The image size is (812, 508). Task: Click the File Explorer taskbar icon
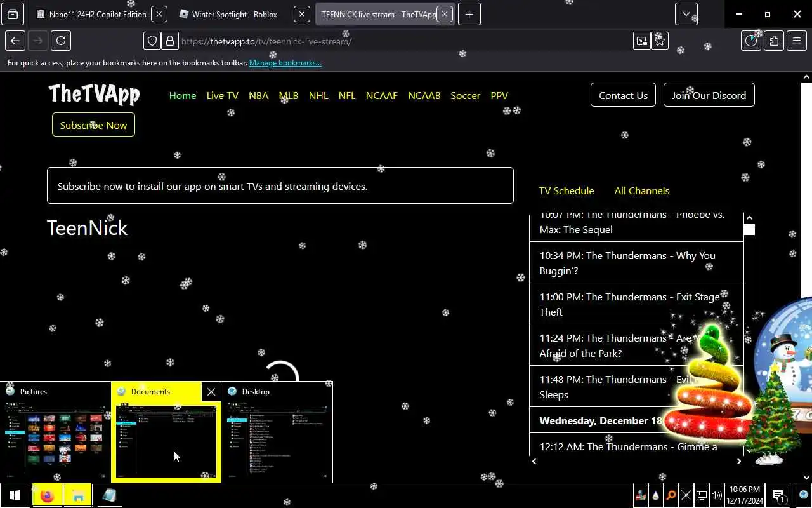pos(78,495)
